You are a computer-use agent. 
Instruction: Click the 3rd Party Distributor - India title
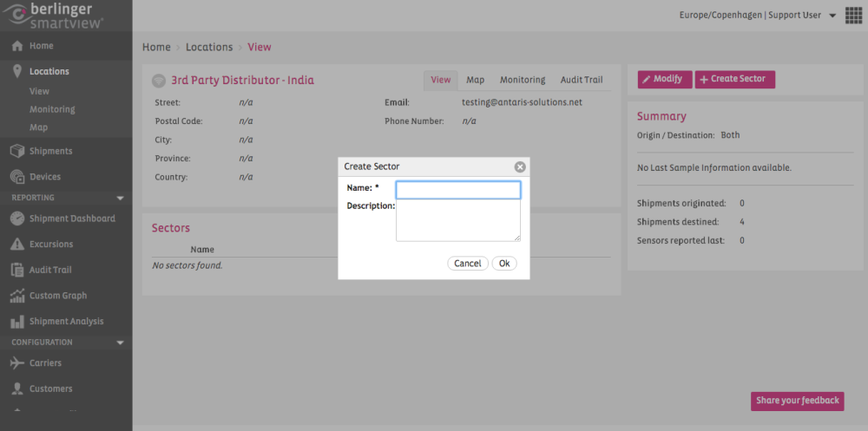tap(242, 81)
